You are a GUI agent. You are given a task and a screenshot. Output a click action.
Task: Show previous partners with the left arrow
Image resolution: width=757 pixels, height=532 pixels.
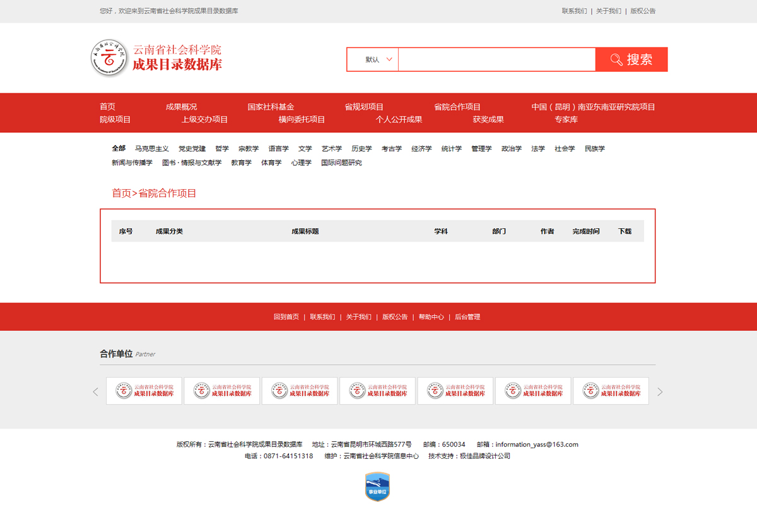click(96, 391)
